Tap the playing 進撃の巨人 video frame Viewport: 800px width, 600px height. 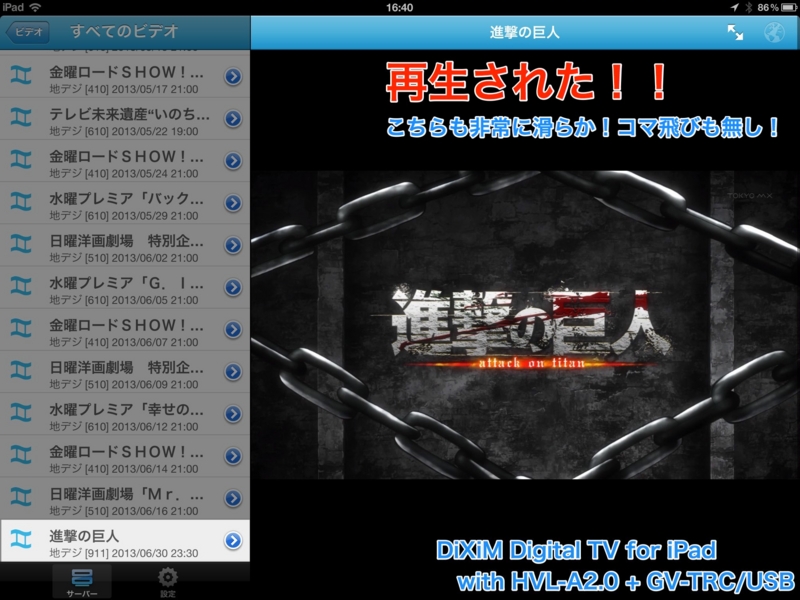(x=525, y=325)
